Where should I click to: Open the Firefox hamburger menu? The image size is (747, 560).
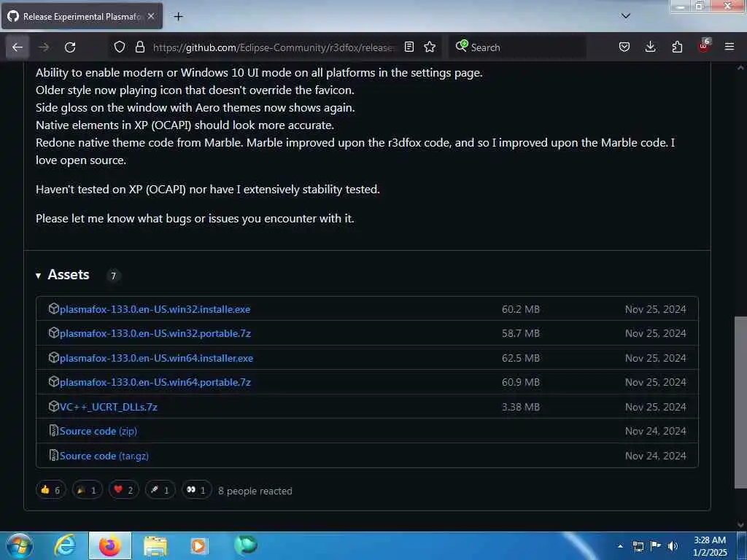point(729,47)
